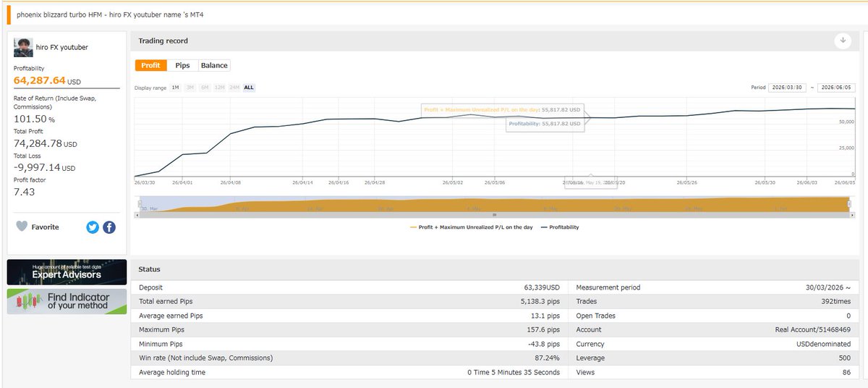Set display range to 6M
This screenshot has height=388, width=868.
pos(205,88)
